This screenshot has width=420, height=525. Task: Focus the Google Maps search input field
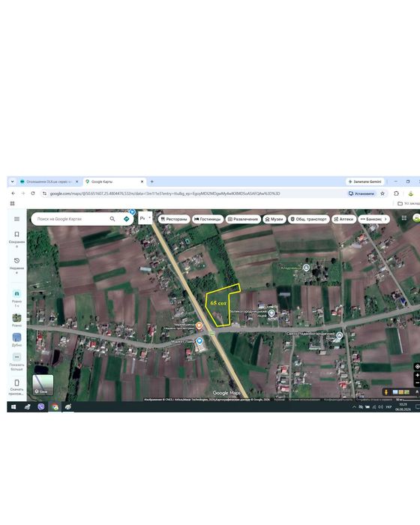[x=72, y=219]
